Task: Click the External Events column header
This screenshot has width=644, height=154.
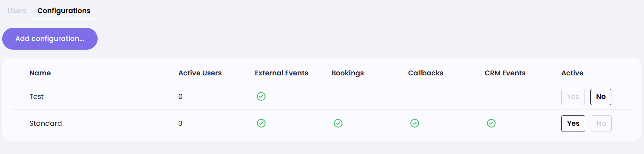Action: 282,73
